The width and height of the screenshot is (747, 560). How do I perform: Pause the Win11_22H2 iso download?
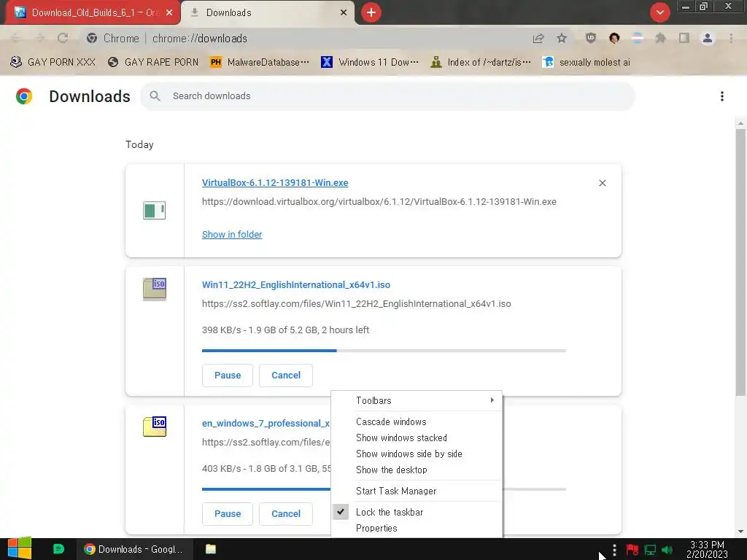tap(228, 376)
